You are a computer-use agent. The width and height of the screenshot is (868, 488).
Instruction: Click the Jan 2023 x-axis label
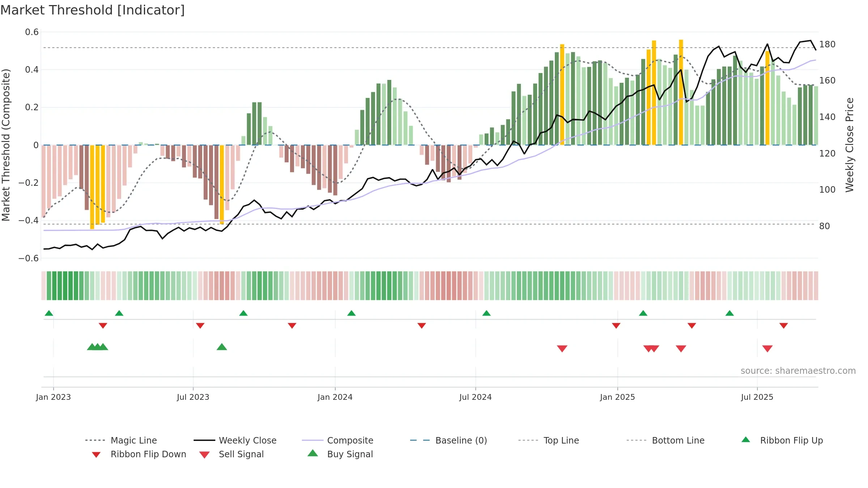(x=53, y=397)
